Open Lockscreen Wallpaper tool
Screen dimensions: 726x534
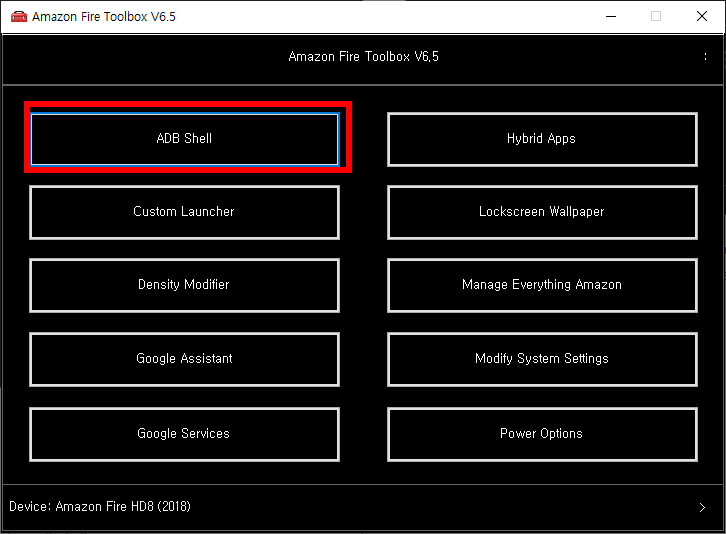(542, 212)
